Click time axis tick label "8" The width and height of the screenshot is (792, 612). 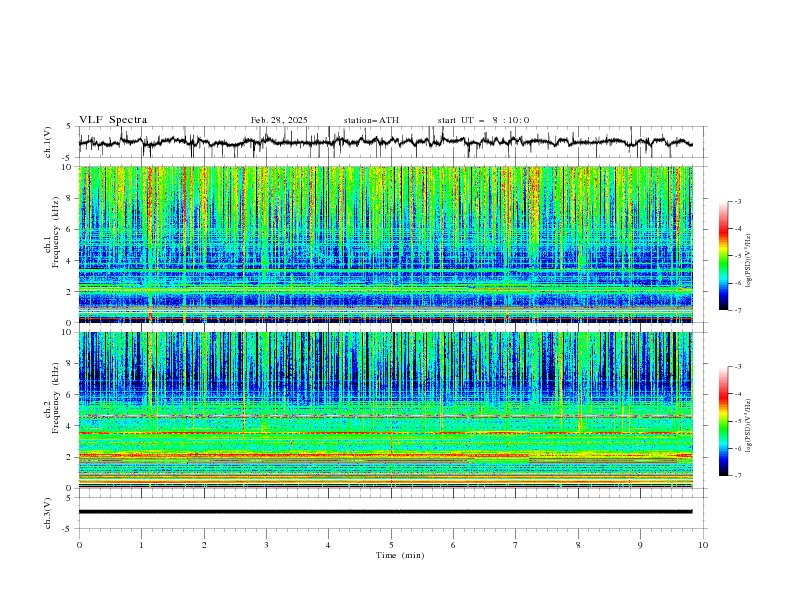578,545
